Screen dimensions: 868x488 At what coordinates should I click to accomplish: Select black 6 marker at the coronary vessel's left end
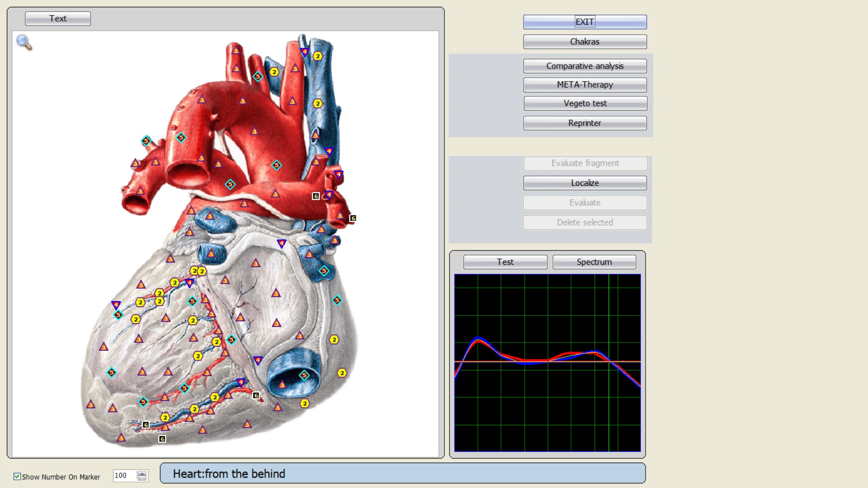point(146,425)
